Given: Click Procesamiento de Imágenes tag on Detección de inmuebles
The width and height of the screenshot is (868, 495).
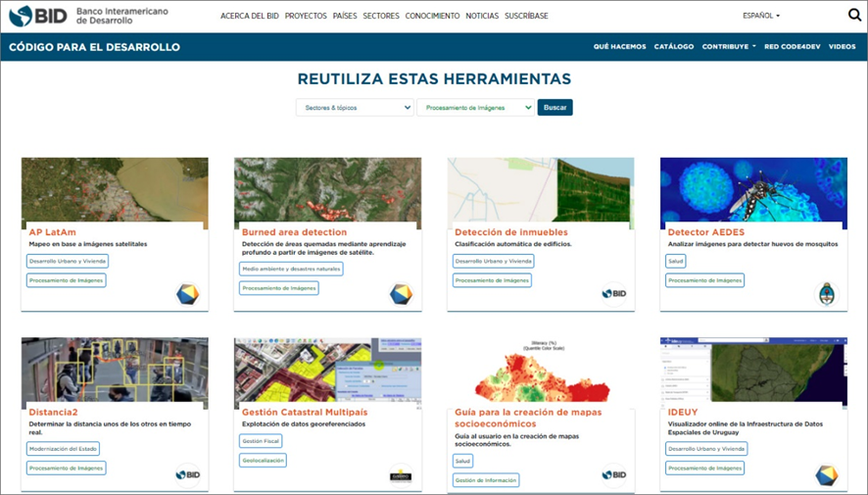Looking at the screenshot, I should (492, 280).
